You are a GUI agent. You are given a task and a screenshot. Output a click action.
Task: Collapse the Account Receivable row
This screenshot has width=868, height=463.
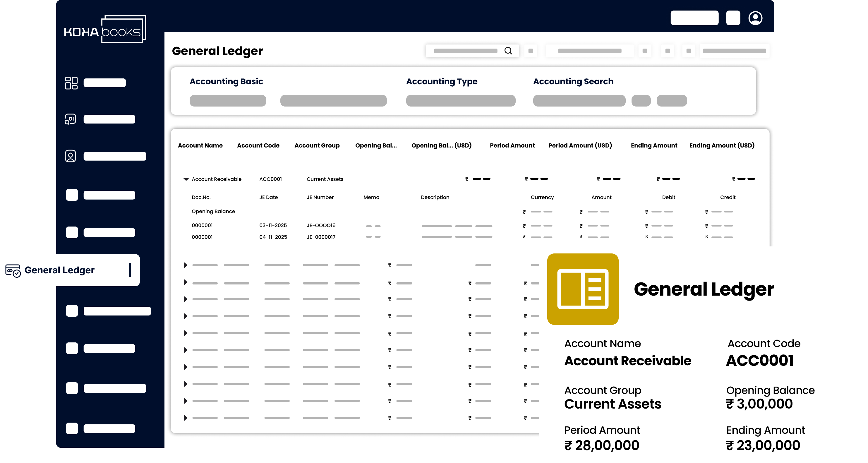(x=186, y=179)
